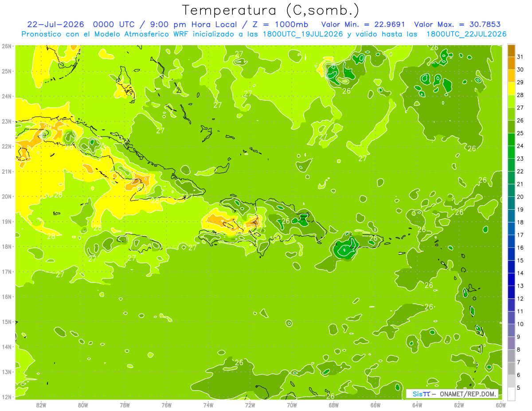Click the 70W longitude axis label
Screen dimensions: 532x411
click(x=292, y=405)
